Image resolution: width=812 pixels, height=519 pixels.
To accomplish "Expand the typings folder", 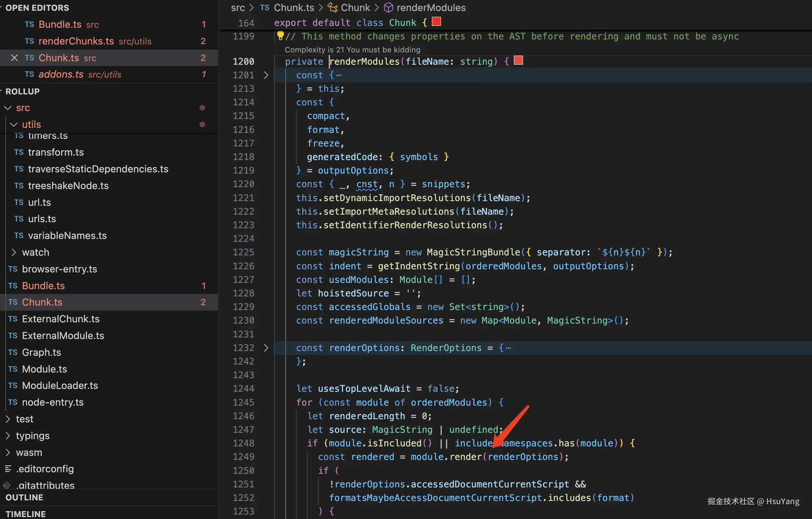I will [x=8, y=436].
